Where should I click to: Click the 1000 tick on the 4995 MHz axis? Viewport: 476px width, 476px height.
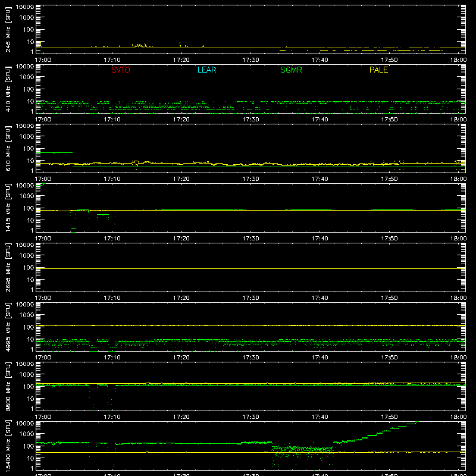[27, 315]
